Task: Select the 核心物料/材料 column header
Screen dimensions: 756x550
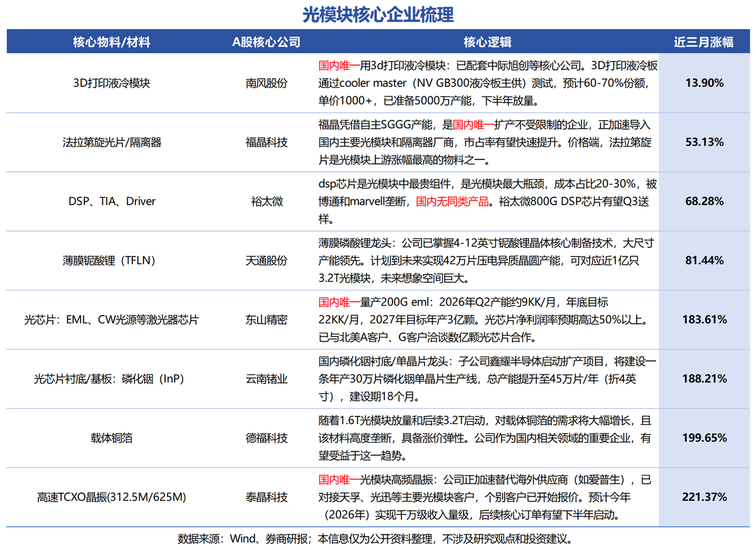Action: (112, 42)
